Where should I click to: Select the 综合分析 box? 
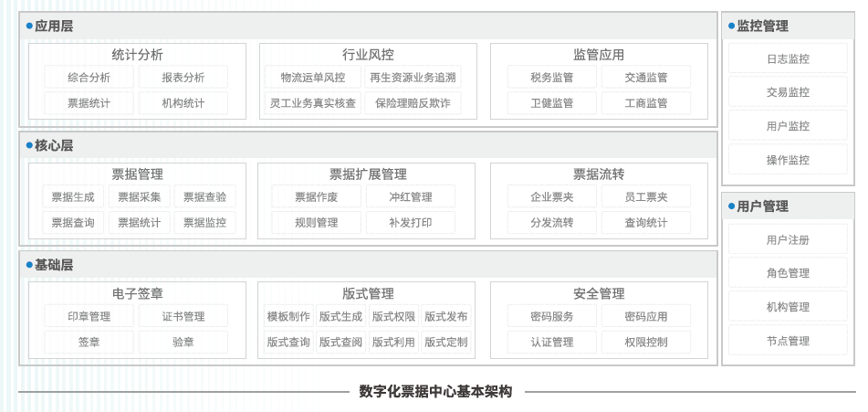(89, 78)
